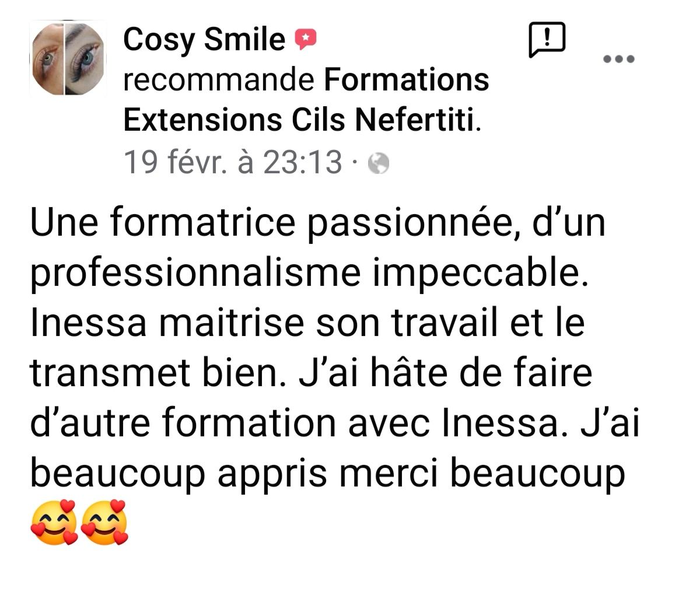
Task: Click the word Formations in the page name
Action: click(407, 80)
